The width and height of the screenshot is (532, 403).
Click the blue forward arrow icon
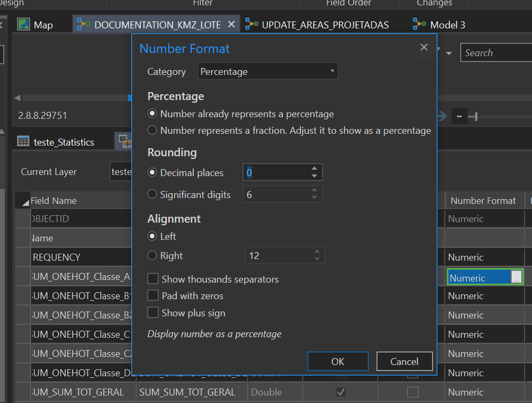pos(442,116)
